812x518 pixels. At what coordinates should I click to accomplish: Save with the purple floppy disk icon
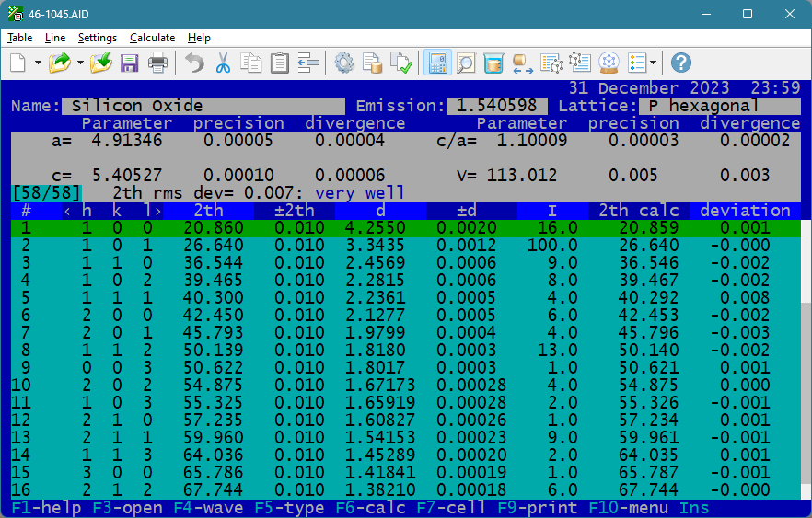(130, 63)
